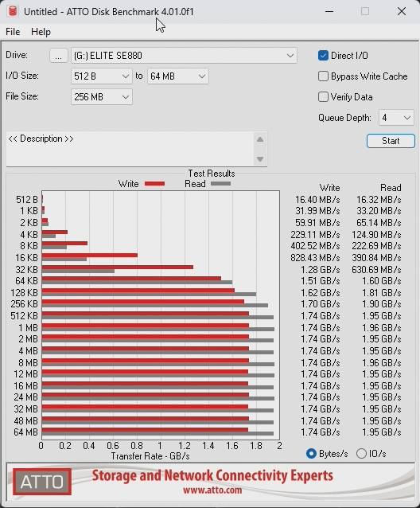Open the Drive dropdown showing ELITE SE880
420x508 pixels.
point(184,56)
